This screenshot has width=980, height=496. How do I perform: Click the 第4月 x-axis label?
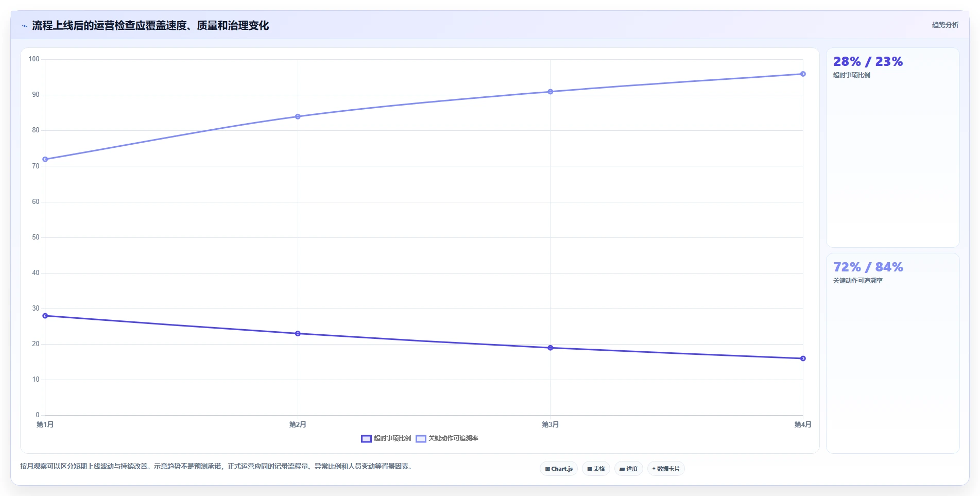803,424
